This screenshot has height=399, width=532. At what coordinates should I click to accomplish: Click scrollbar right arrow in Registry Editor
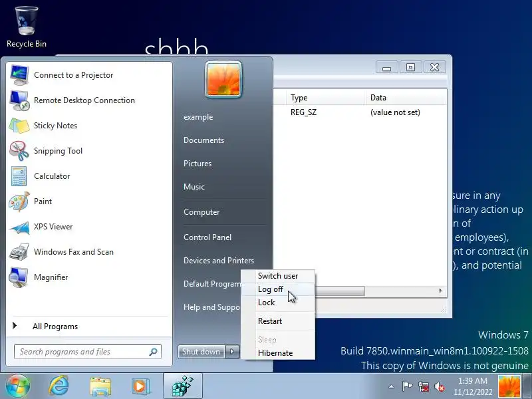tap(440, 291)
